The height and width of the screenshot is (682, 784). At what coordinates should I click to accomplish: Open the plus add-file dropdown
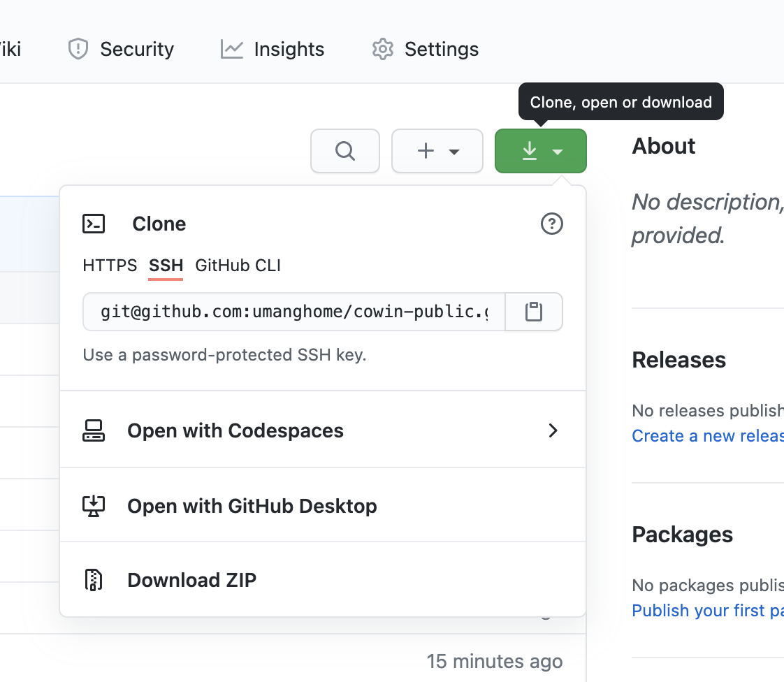[x=437, y=151]
